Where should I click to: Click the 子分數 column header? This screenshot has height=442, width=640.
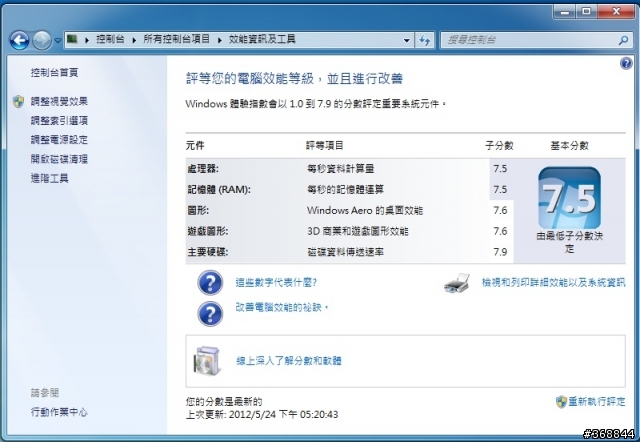[x=499, y=146]
